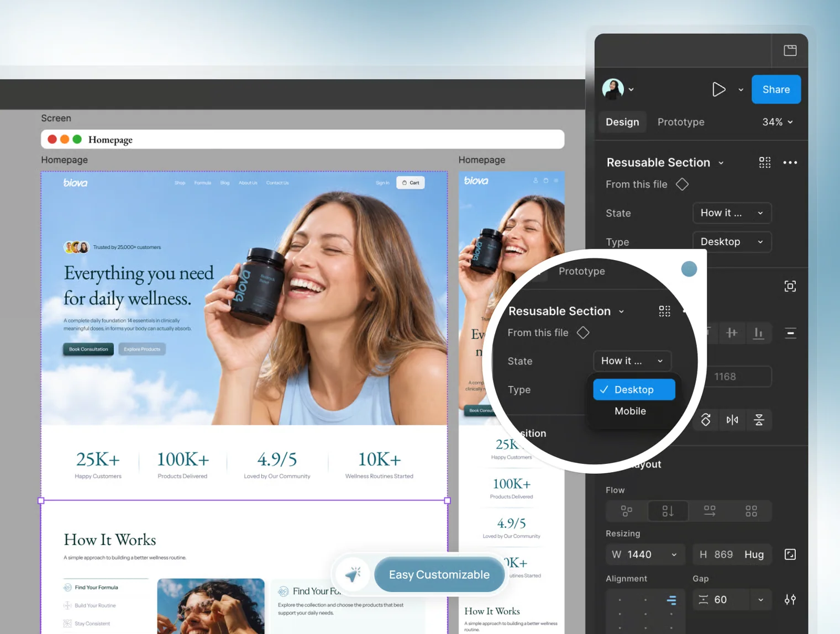Screen dimensions: 840x634
Task: Open the three-dots more options menu
Action: pos(790,162)
